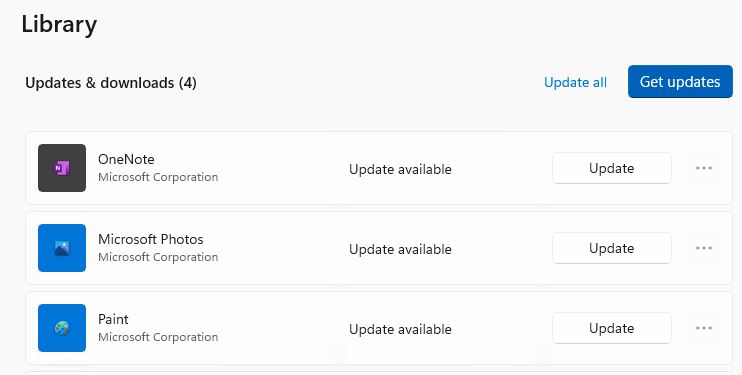Update the OneNote app
Screen dimensions: 742x375
pos(611,168)
